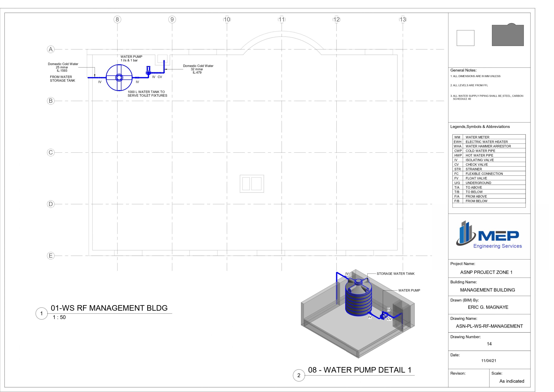Click the STORAGE WATER TANK callout label
The width and height of the screenshot is (554, 392).
tap(395, 274)
